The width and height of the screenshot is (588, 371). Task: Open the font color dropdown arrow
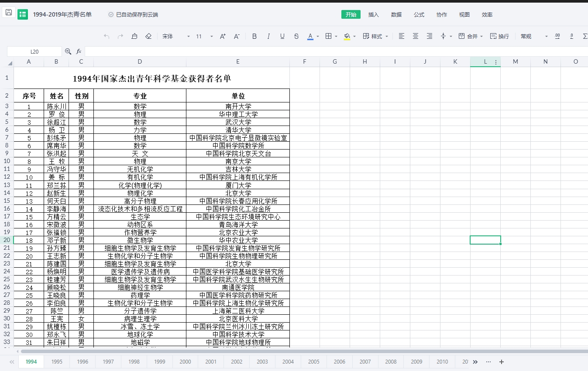(318, 37)
